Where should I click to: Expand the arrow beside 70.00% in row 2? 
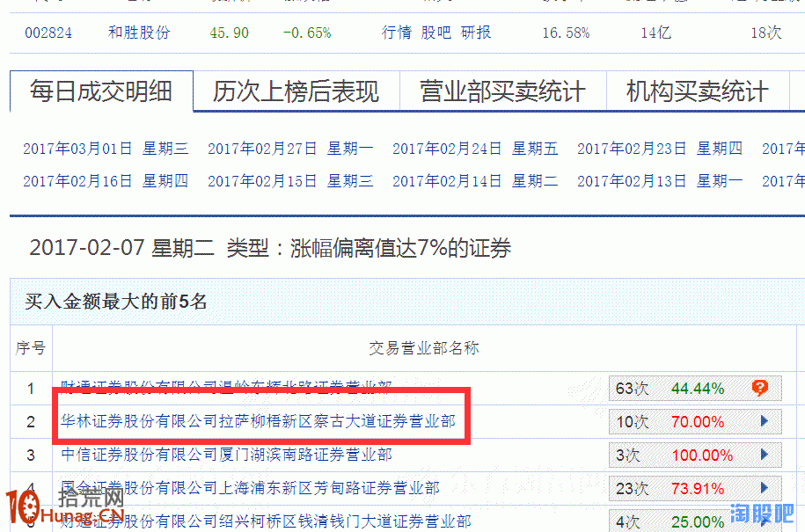pos(765,421)
